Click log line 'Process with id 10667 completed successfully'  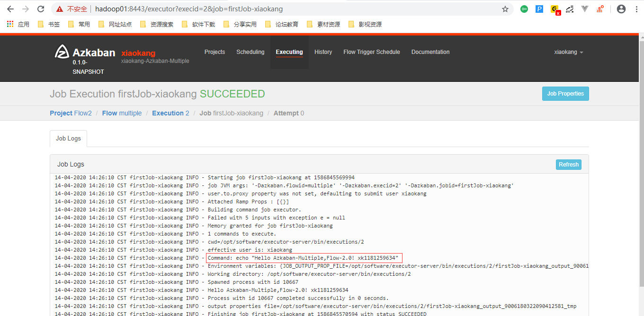[222, 298]
